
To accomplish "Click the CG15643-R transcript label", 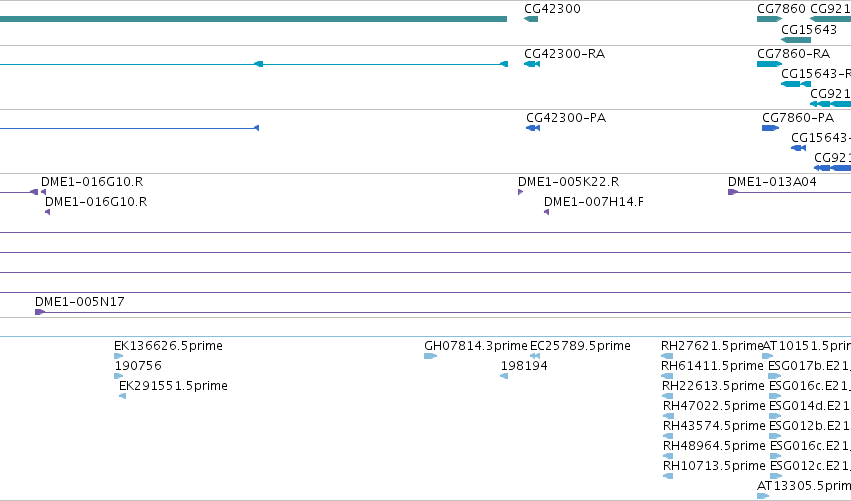I will pyautogui.click(x=816, y=74).
